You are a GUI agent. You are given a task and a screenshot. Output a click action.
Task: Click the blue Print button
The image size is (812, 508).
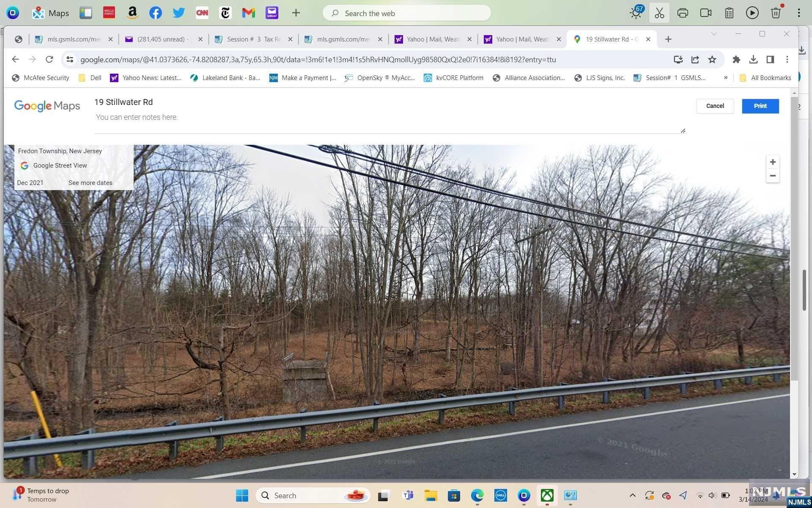(x=760, y=106)
